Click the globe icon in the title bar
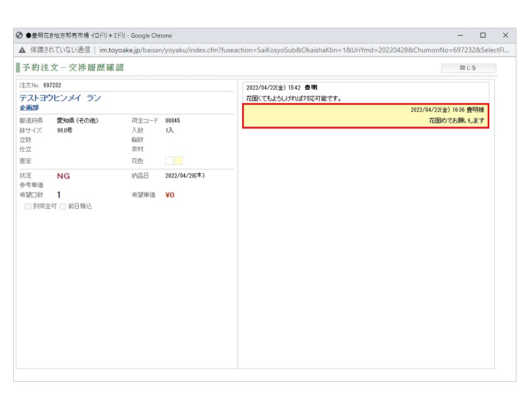The image size is (532, 399). pos(19,35)
